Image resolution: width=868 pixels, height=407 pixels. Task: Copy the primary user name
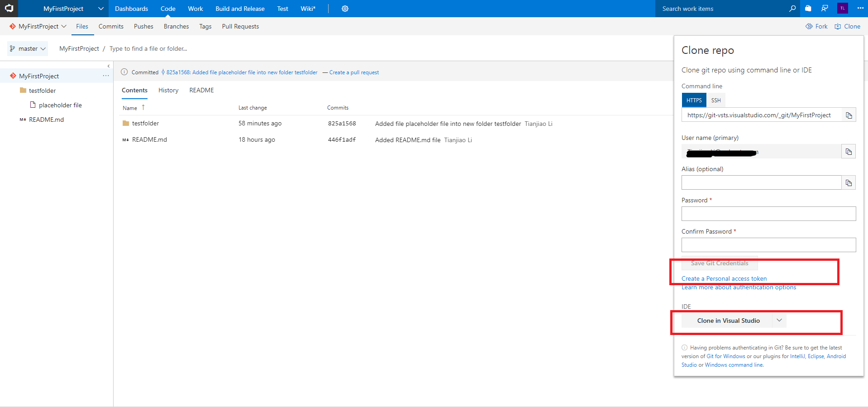[x=849, y=152]
